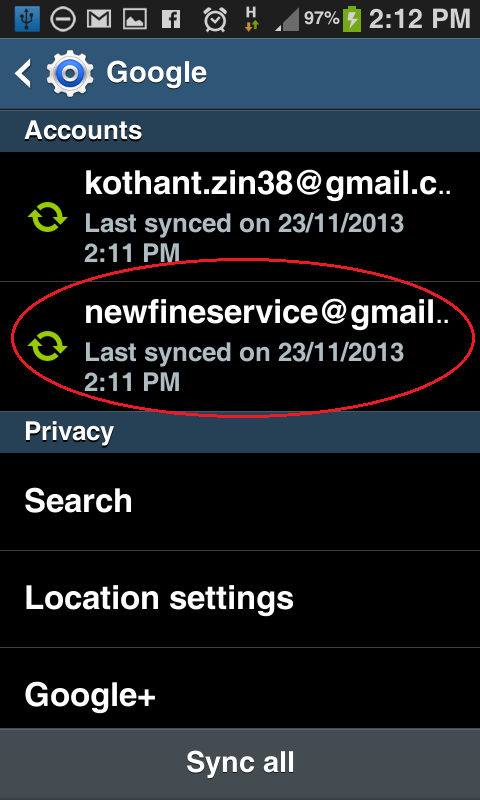The image size is (480, 800).
Task: Tap the back arrow beside Google
Action: click(23, 73)
